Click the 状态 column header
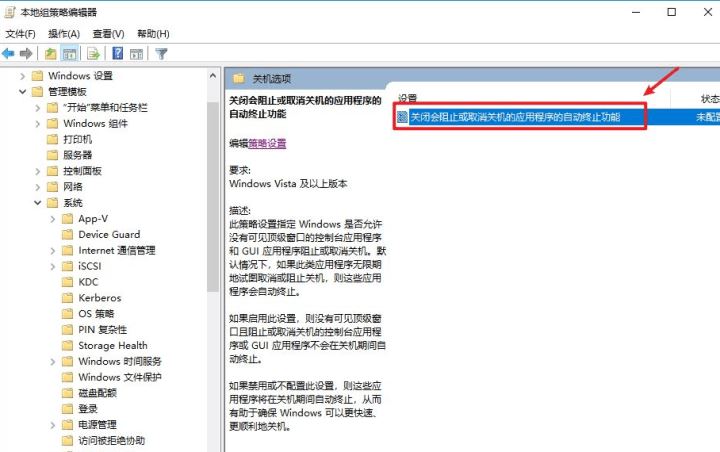The width and height of the screenshot is (720, 452). 710,98
